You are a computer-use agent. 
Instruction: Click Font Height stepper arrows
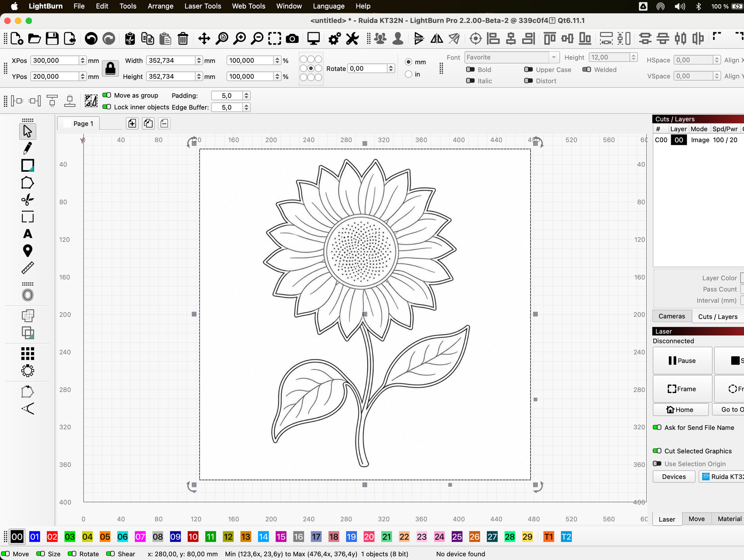point(634,57)
